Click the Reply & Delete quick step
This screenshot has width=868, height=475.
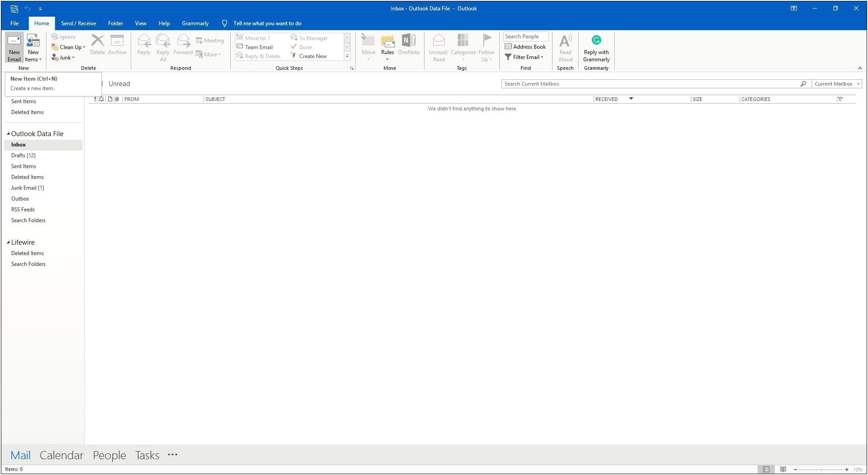coord(259,56)
